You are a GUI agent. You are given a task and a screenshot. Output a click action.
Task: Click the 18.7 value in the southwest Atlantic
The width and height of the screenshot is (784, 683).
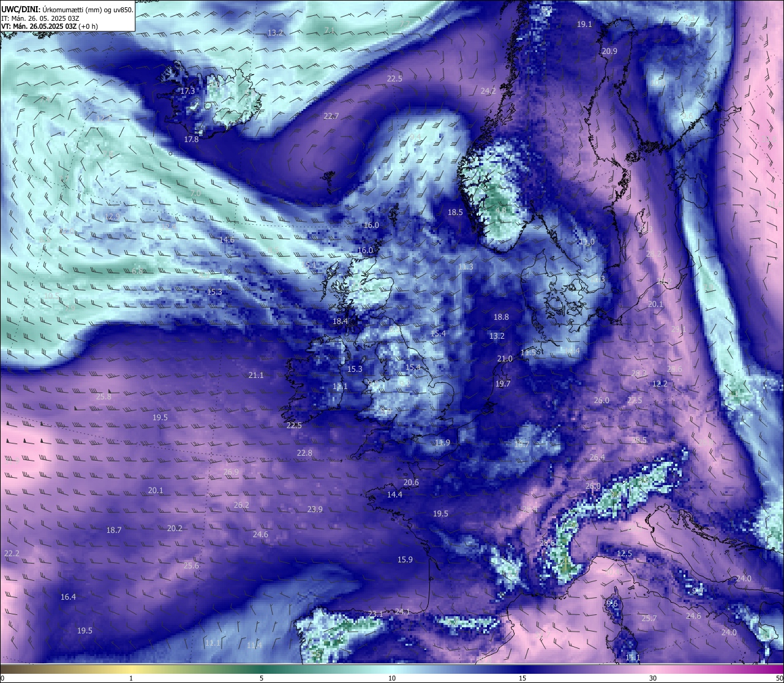[x=114, y=530]
